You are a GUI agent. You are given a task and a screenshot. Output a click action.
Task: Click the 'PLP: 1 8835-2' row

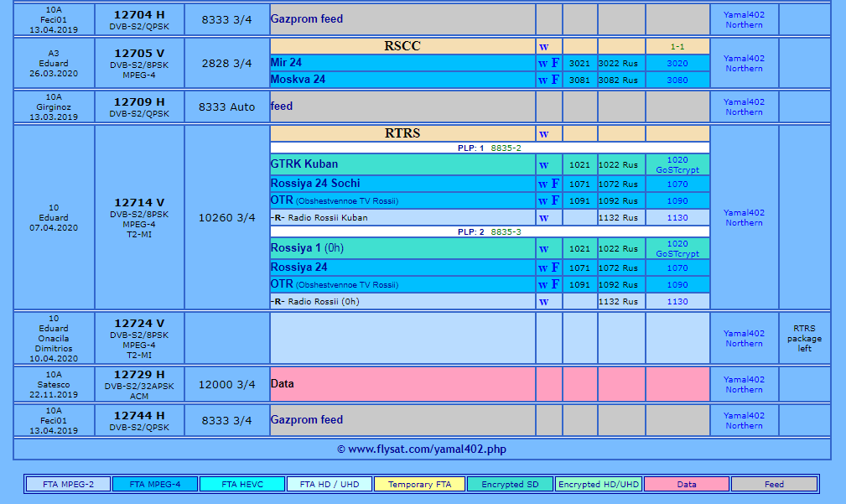point(490,148)
